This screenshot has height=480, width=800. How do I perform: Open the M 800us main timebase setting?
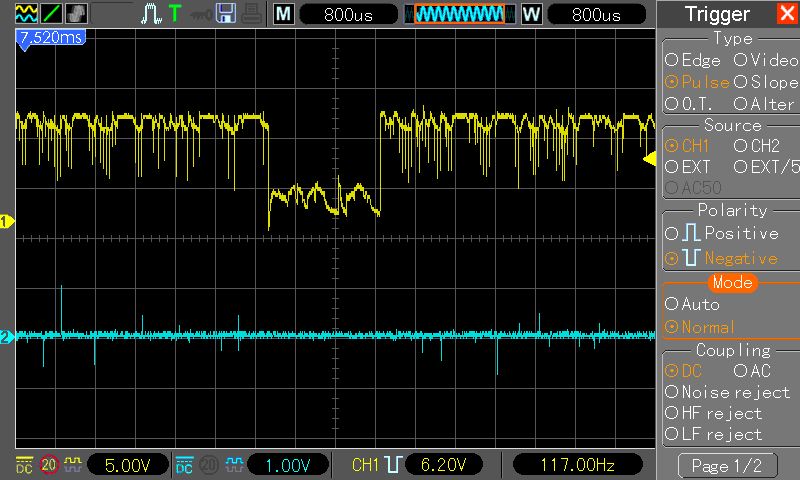(335, 14)
